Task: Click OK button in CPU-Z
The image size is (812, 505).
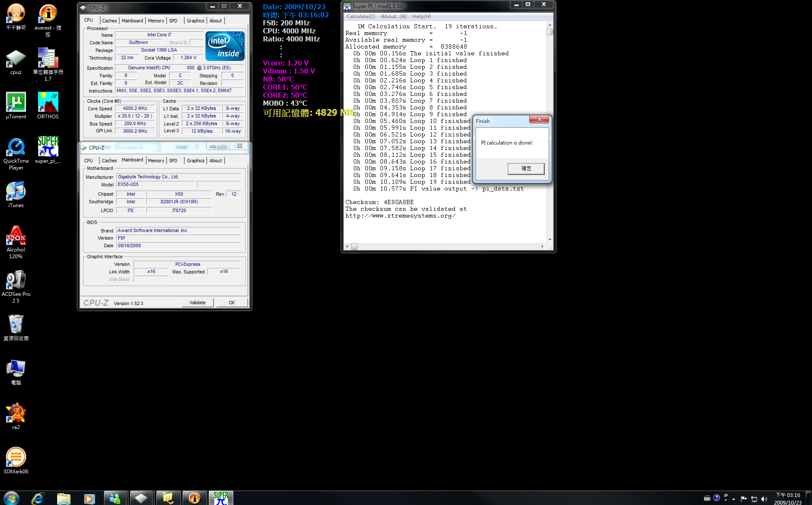Action: click(x=232, y=303)
